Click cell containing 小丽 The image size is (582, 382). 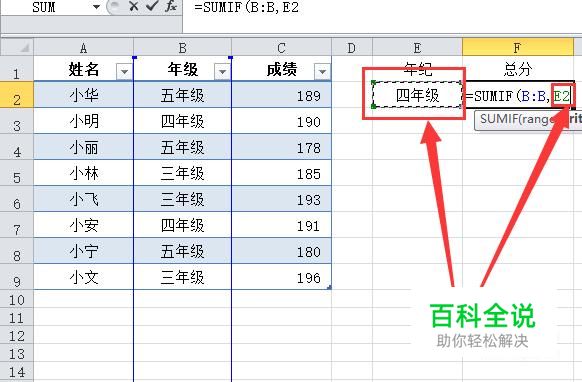click(84, 147)
